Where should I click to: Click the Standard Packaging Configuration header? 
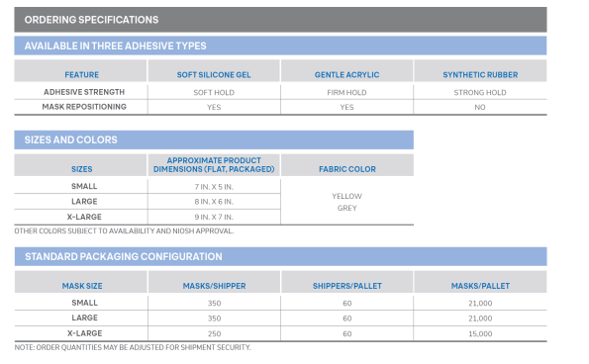[x=280, y=256]
